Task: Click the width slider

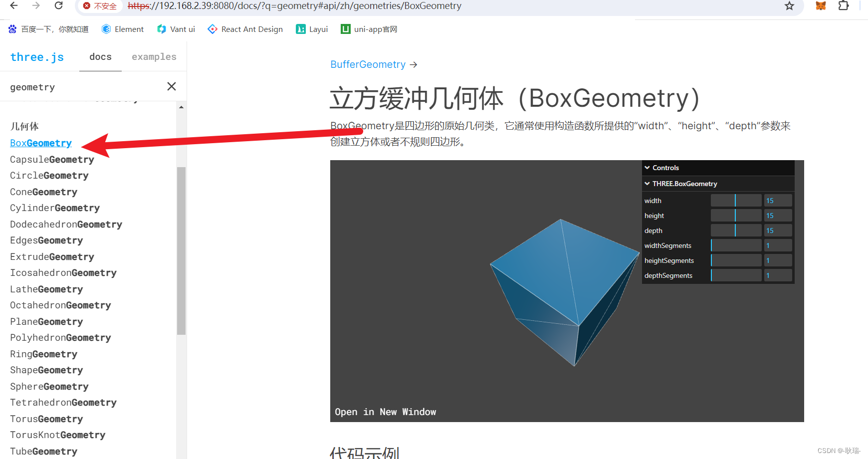Action: (736, 201)
